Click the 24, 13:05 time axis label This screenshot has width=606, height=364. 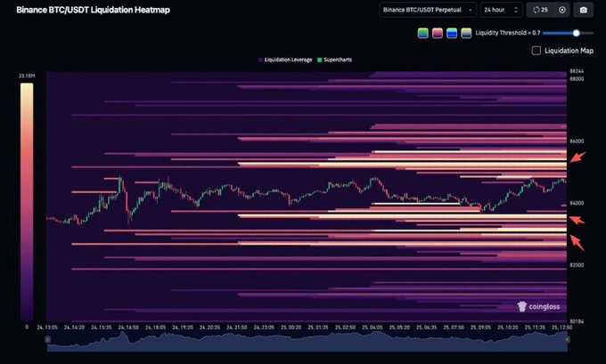click(x=47, y=328)
